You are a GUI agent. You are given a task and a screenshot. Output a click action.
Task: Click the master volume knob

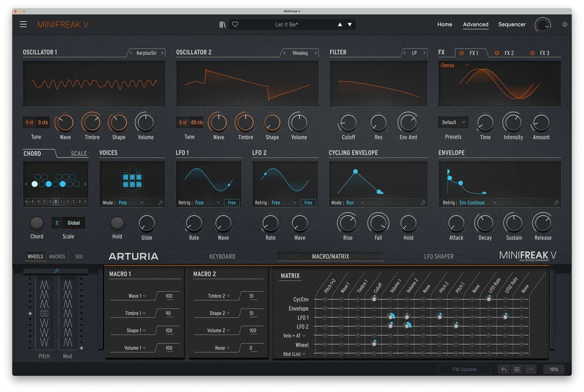pyautogui.click(x=543, y=25)
